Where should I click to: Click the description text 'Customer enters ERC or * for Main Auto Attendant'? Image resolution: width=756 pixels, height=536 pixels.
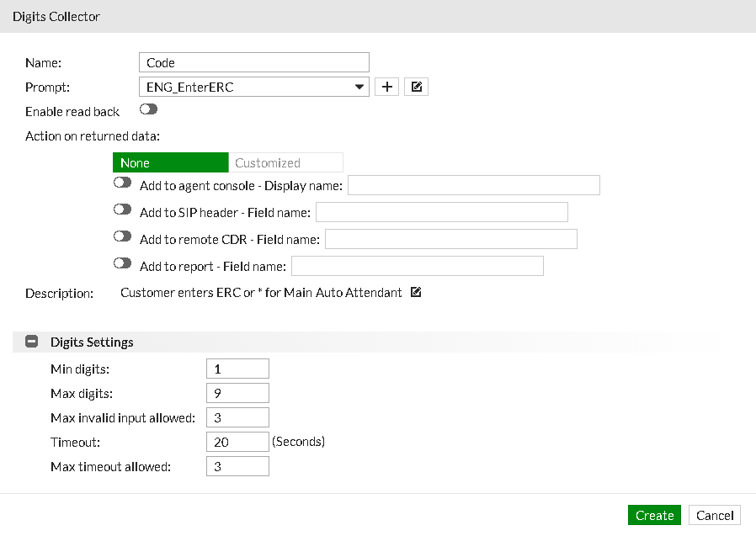pos(261,293)
